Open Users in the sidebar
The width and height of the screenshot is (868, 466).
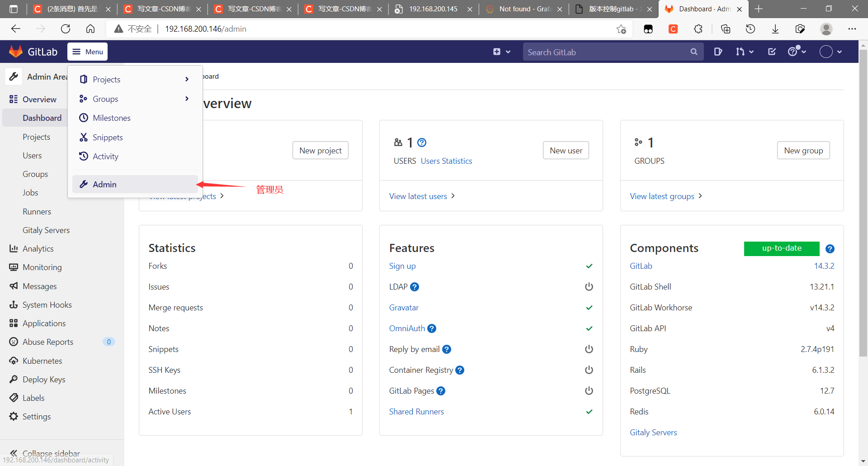click(32, 155)
